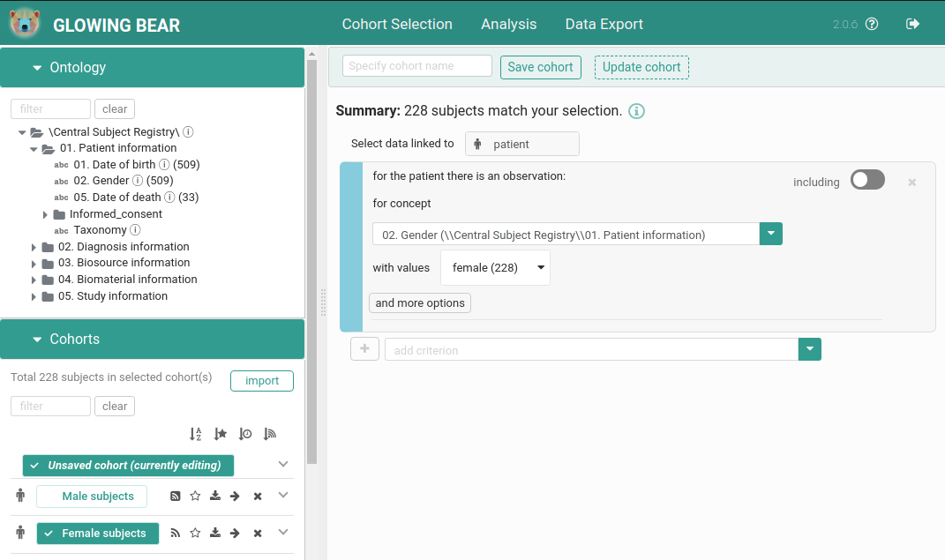
Task: Expand 04. Biomaterial information folder
Action: click(x=34, y=280)
